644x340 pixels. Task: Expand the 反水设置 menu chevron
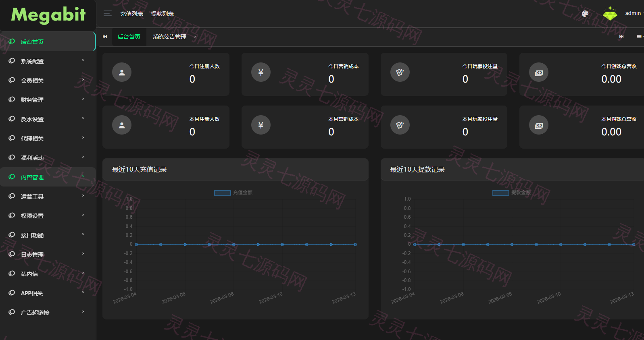pyautogui.click(x=83, y=118)
